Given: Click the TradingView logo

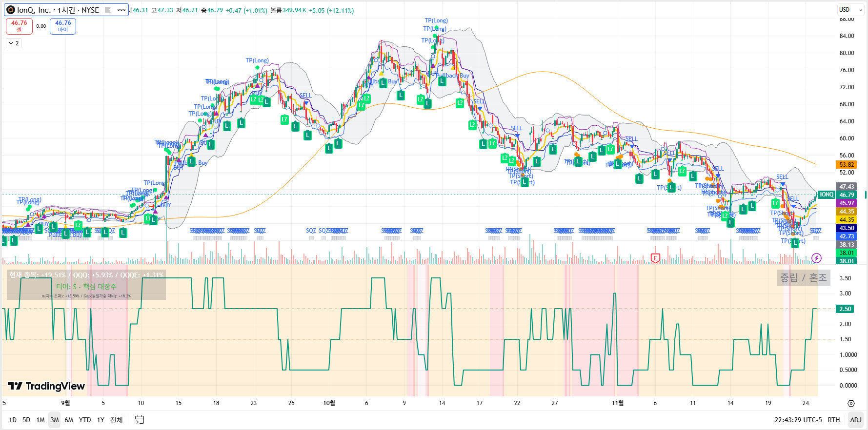Looking at the screenshot, I should [46, 386].
